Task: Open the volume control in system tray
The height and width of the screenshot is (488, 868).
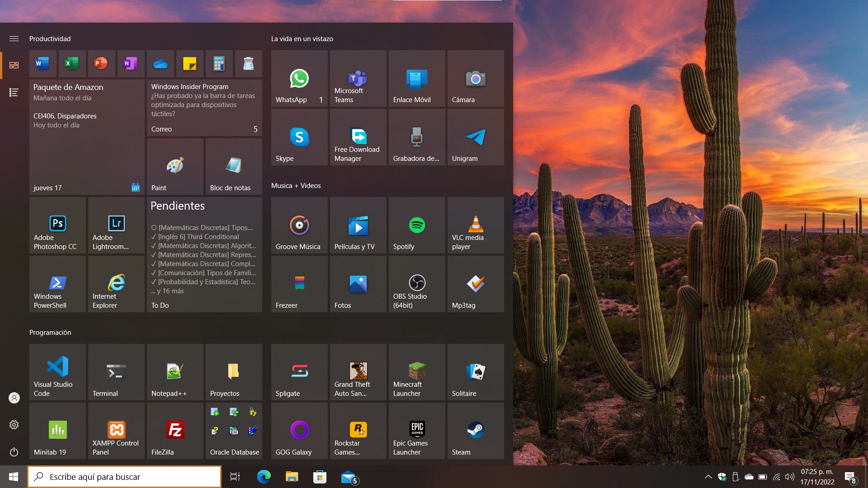Action: pos(789,477)
